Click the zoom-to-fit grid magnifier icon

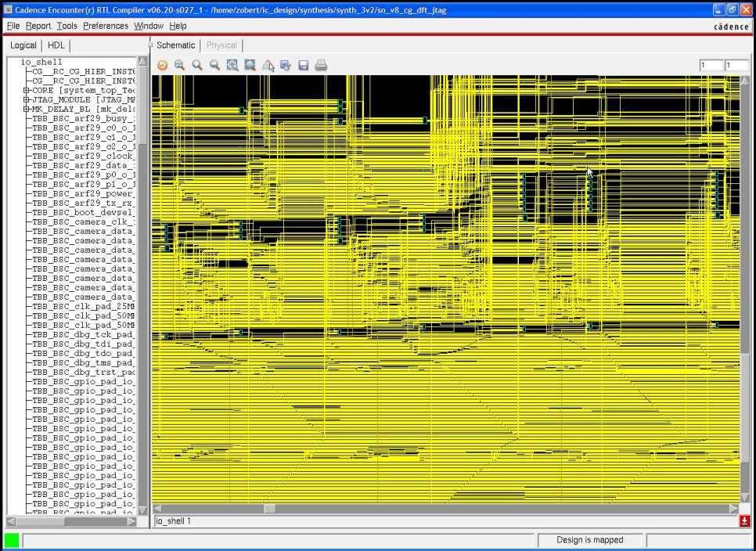coord(232,65)
